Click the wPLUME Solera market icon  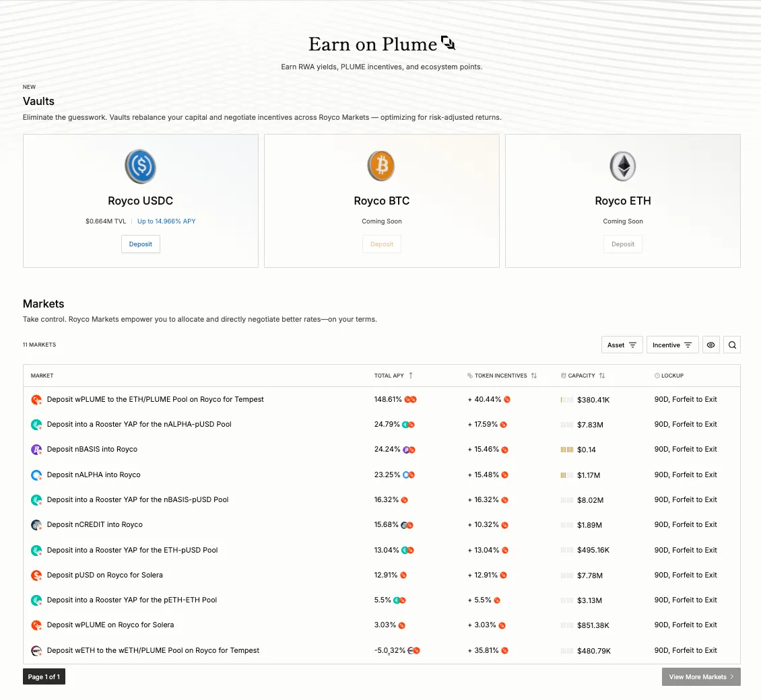point(36,625)
